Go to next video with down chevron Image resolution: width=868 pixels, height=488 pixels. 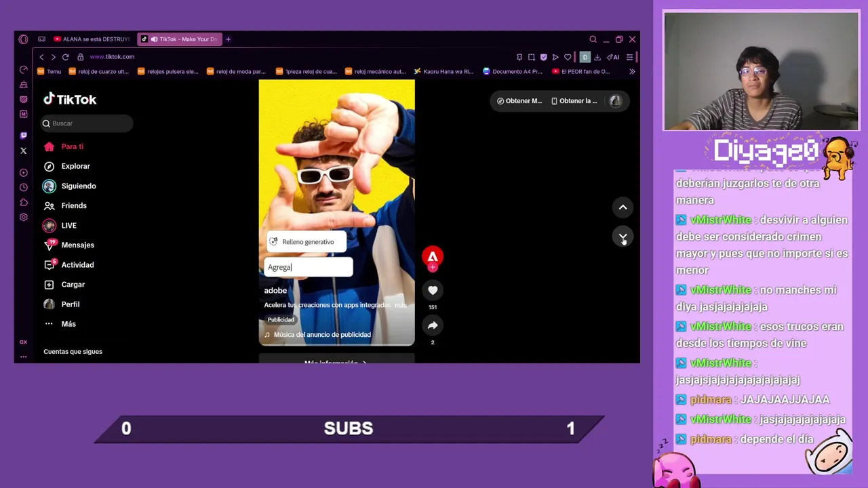[623, 237]
